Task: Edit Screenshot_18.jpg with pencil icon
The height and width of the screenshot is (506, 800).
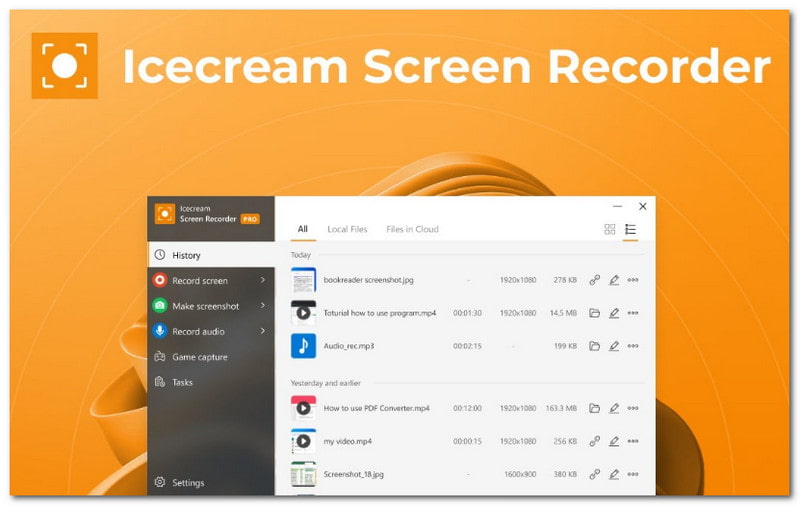Action: [x=614, y=474]
